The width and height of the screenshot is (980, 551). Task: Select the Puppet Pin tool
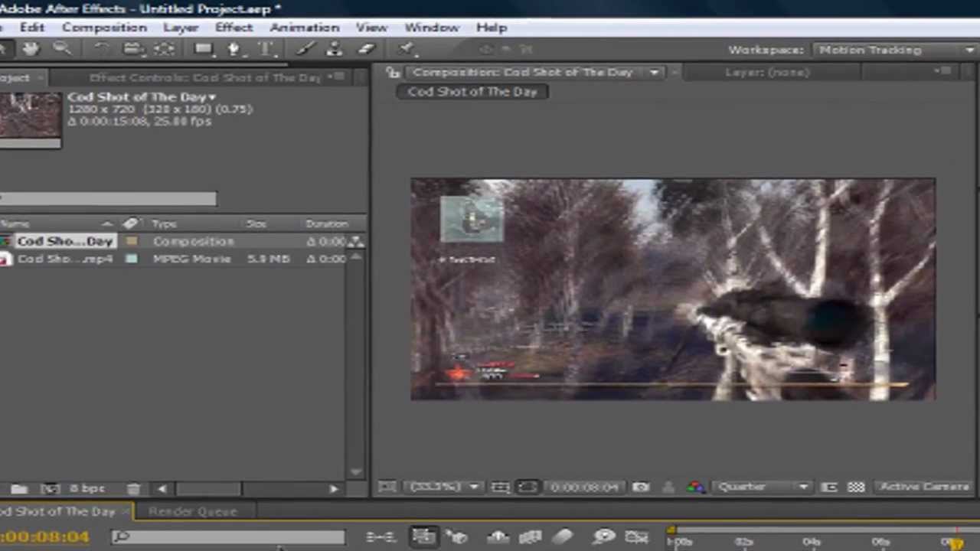click(406, 49)
